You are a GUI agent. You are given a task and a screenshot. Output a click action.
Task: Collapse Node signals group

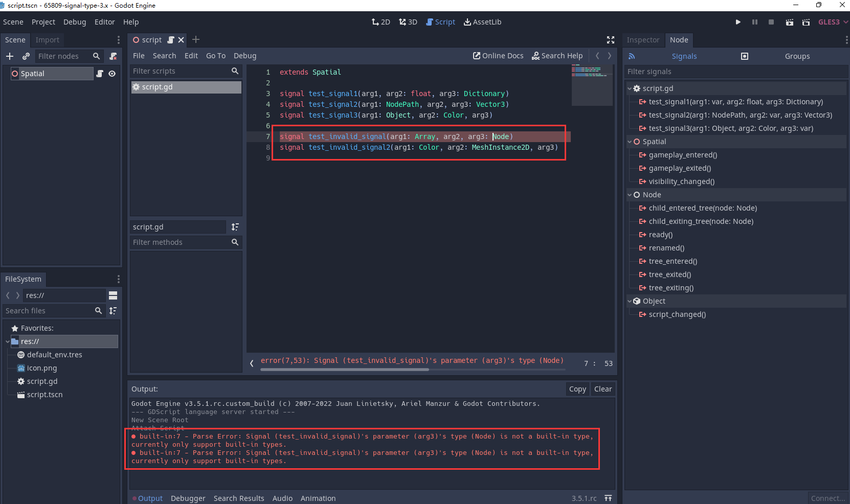pos(630,195)
